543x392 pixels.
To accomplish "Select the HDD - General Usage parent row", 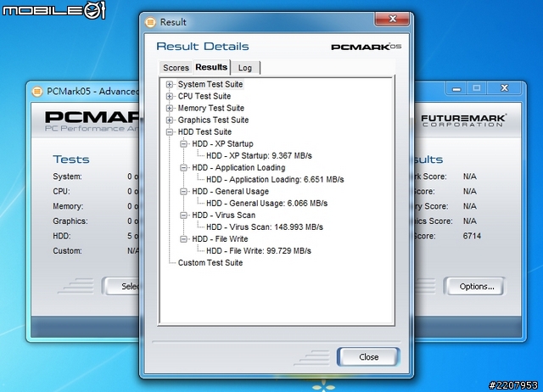I will pyautogui.click(x=230, y=192).
